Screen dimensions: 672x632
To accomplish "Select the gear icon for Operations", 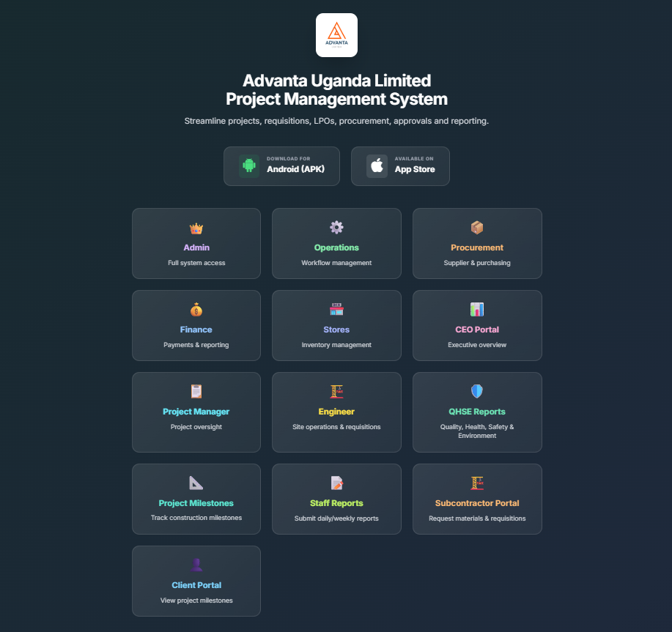I will pyautogui.click(x=336, y=227).
